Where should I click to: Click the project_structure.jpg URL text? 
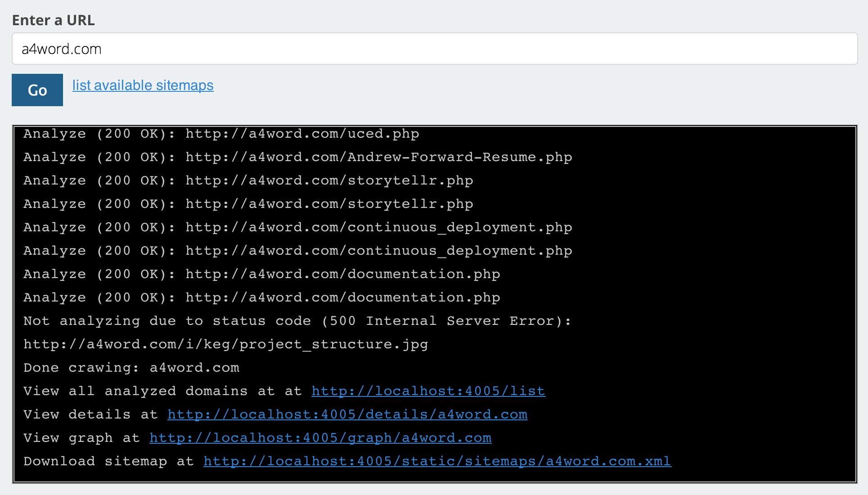[226, 344]
